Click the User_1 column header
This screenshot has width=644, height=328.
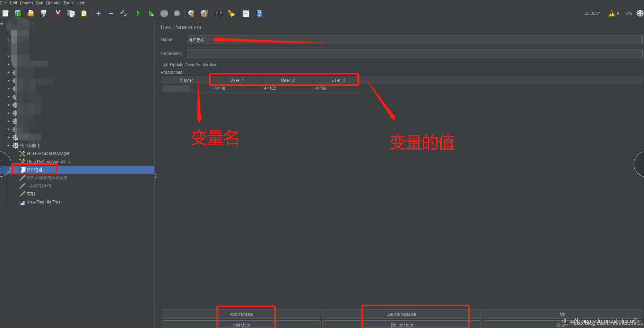237,80
